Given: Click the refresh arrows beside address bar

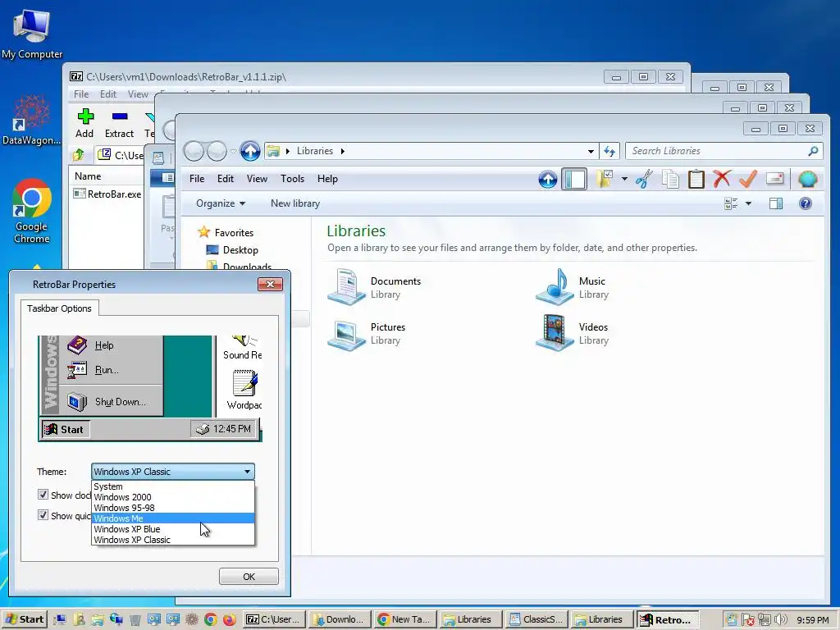Looking at the screenshot, I should tap(609, 152).
